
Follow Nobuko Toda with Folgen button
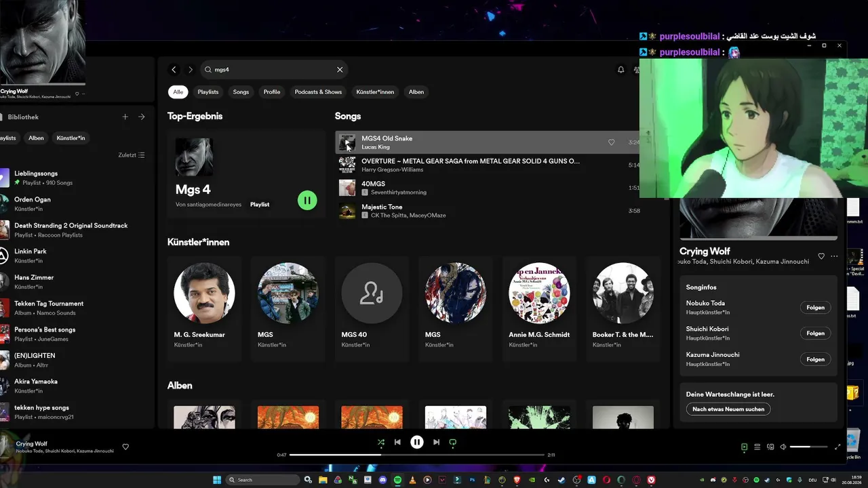tap(815, 308)
